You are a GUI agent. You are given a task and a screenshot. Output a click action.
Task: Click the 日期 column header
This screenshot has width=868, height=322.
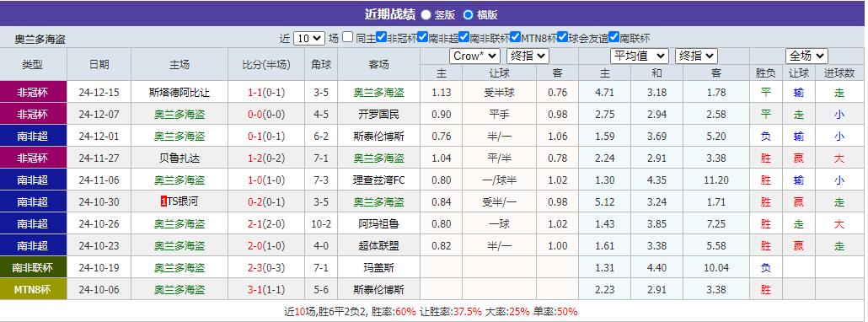point(99,64)
